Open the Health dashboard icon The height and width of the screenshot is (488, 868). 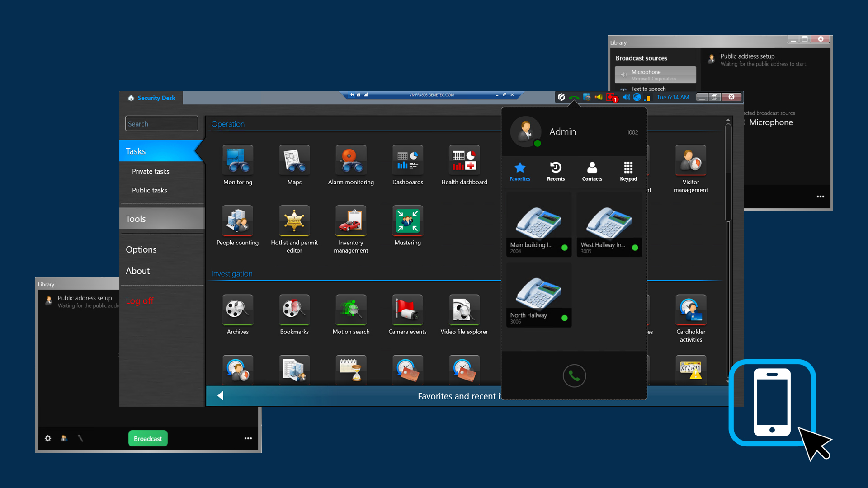pos(464,161)
